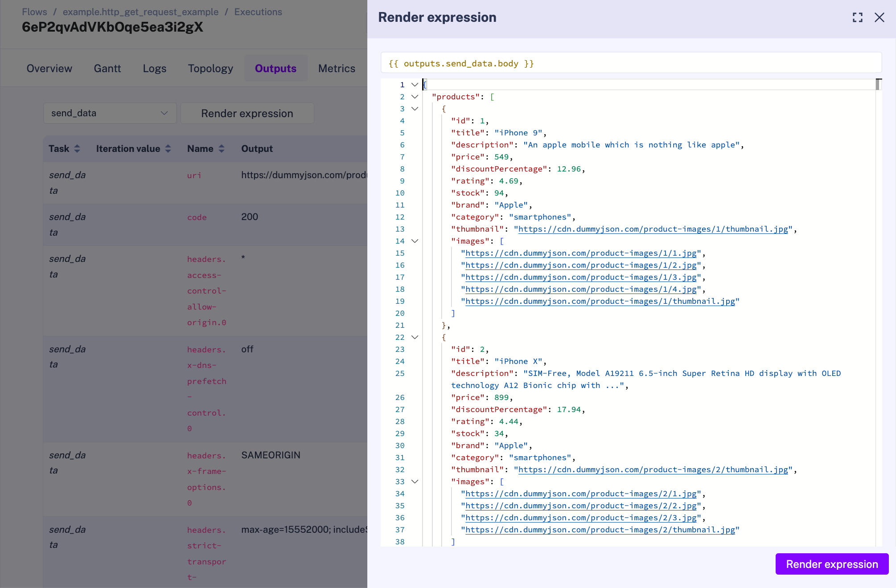Click description "An apple mobile which is nothing like apple"
The width and height of the screenshot is (896, 588).
click(x=632, y=145)
